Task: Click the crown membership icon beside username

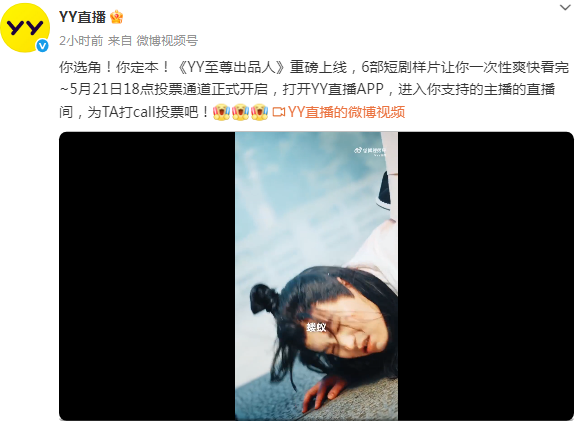Action: click(x=117, y=17)
